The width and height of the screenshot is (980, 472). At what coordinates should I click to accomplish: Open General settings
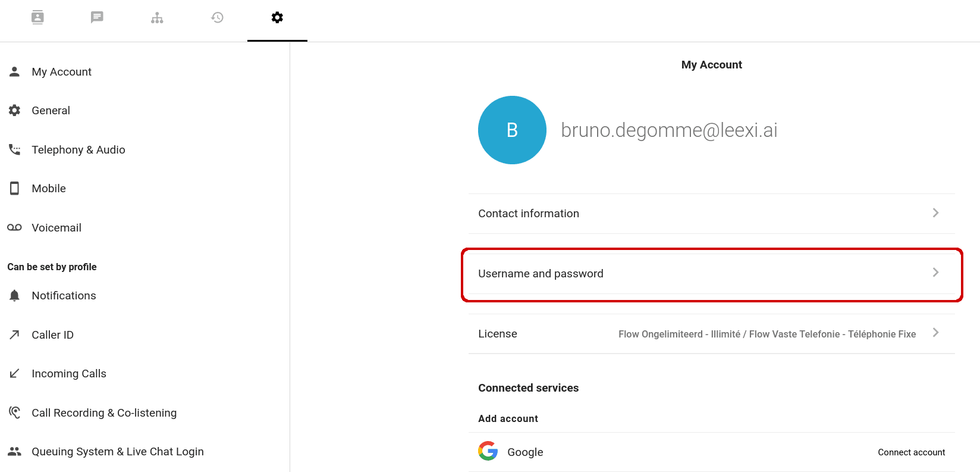[x=51, y=111]
